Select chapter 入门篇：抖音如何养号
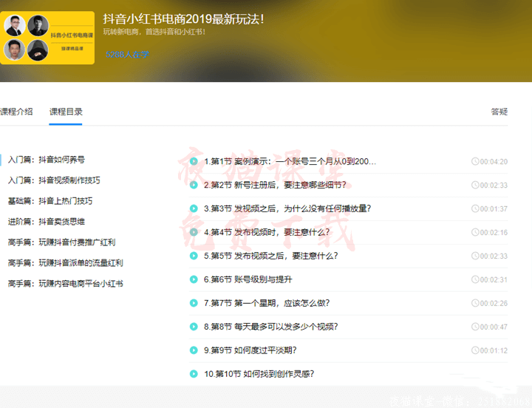This screenshot has width=532, height=408. (47, 160)
